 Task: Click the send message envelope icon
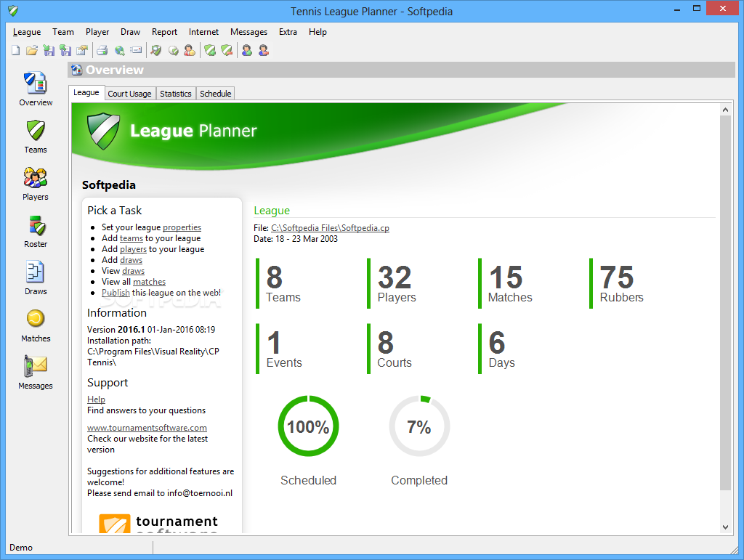click(x=136, y=50)
